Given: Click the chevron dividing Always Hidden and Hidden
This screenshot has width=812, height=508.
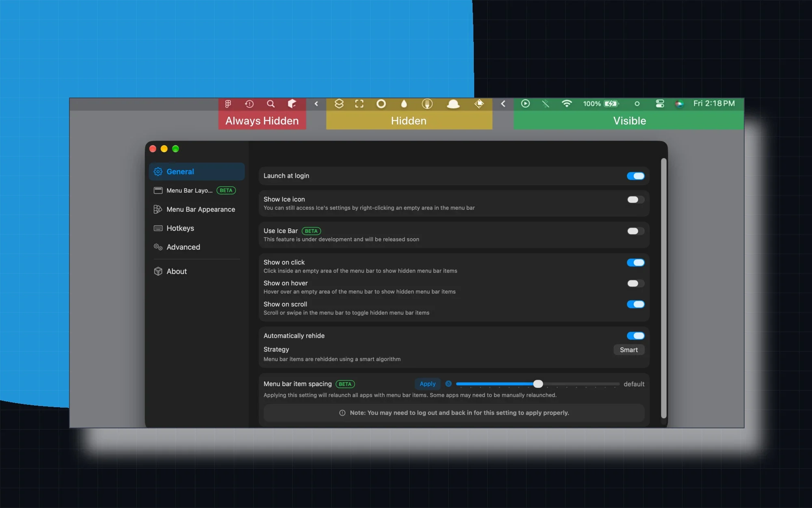Looking at the screenshot, I should point(316,104).
